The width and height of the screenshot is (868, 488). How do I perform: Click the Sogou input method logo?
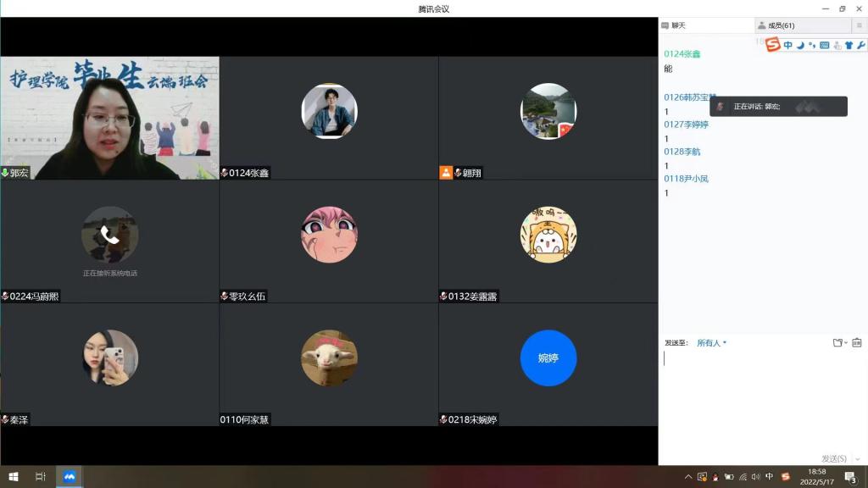pyautogui.click(x=772, y=45)
